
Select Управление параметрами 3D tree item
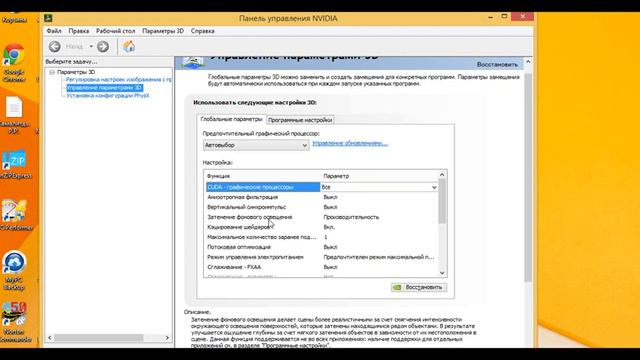point(104,87)
